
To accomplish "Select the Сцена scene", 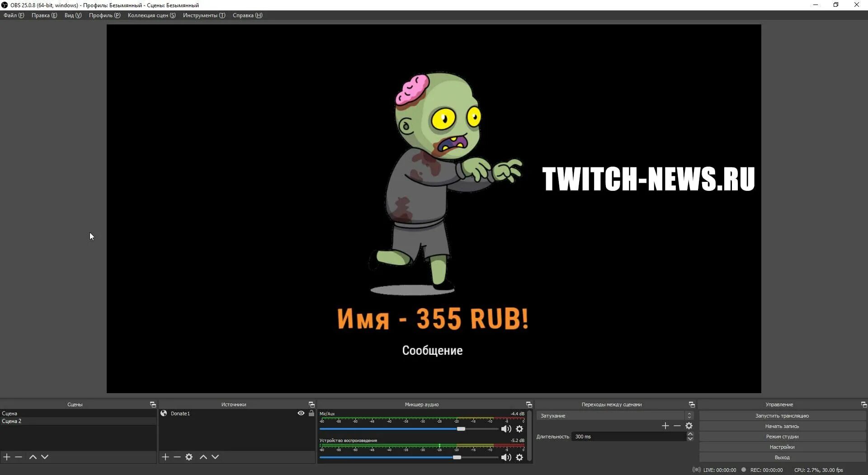I will point(78,413).
